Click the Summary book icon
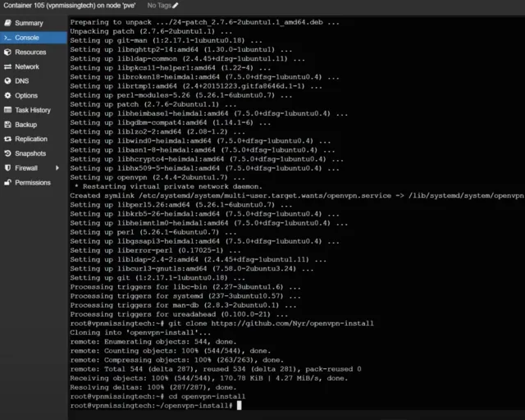Screen dimensions: 525x420 [x=7, y=23]
